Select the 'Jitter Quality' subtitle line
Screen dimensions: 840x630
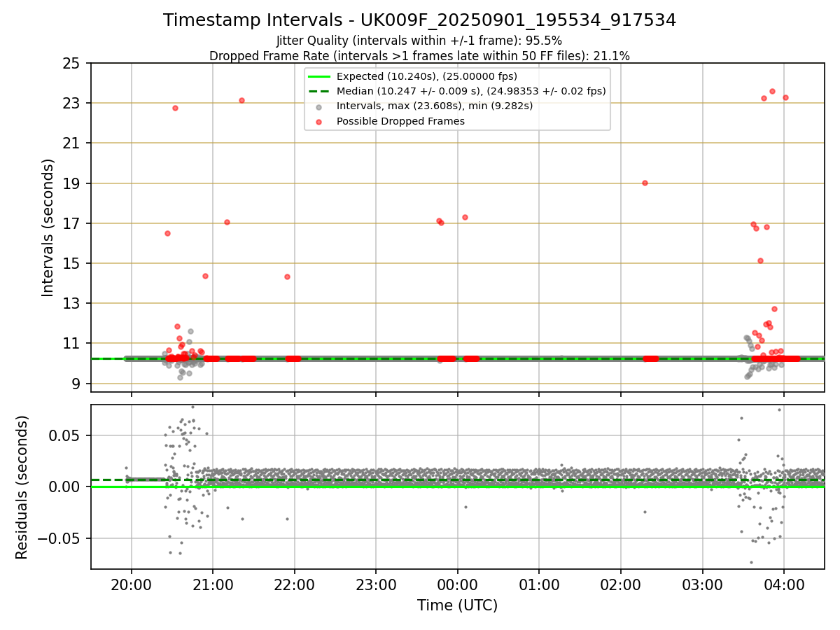coord(420,41)
